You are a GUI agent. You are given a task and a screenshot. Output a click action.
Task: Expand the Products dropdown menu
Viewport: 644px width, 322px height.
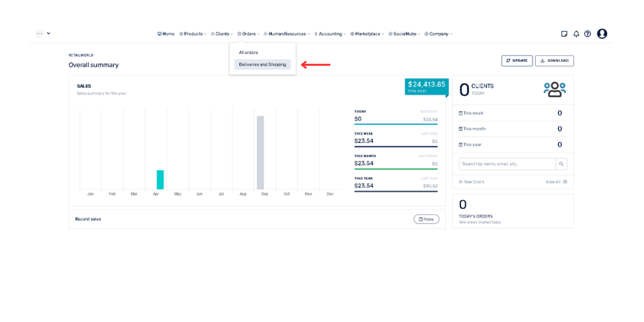tap(193, 34)
